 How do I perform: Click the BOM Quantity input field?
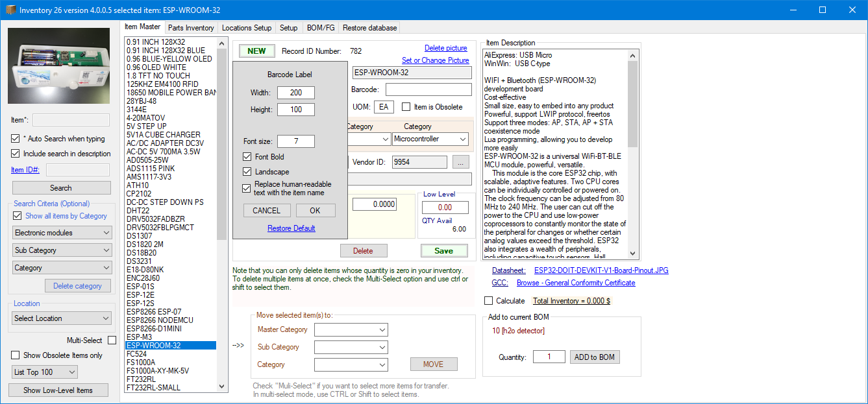coord(549,357)
